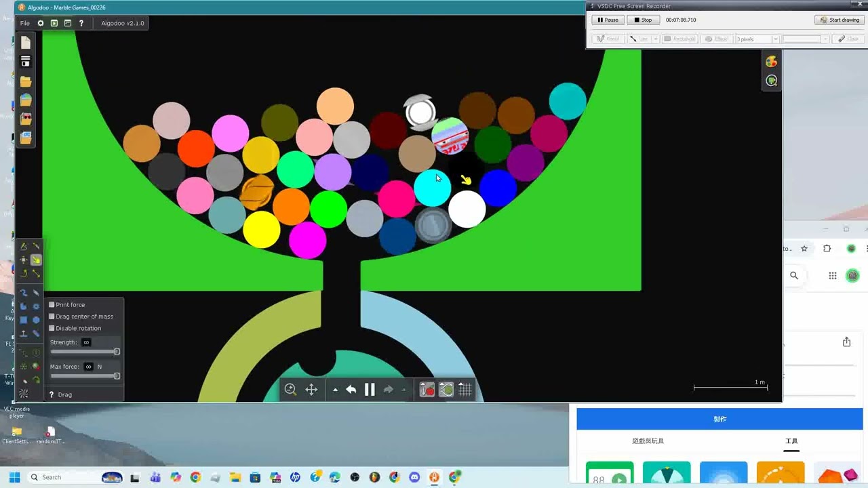
Task: Redo the action
Action: click(389, 390)
